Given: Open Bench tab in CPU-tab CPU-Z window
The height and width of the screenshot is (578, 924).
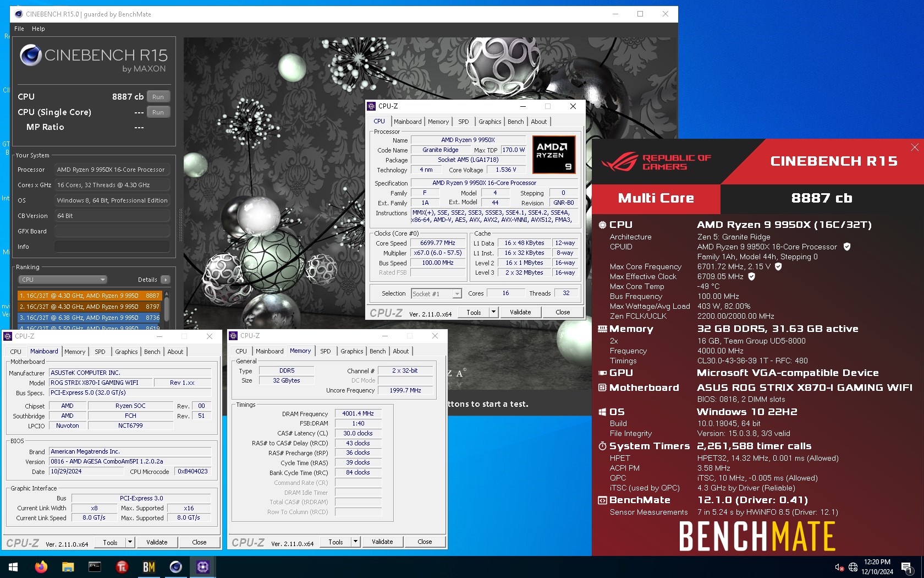Looking at the screenshot, I should (x=516, y=122).
